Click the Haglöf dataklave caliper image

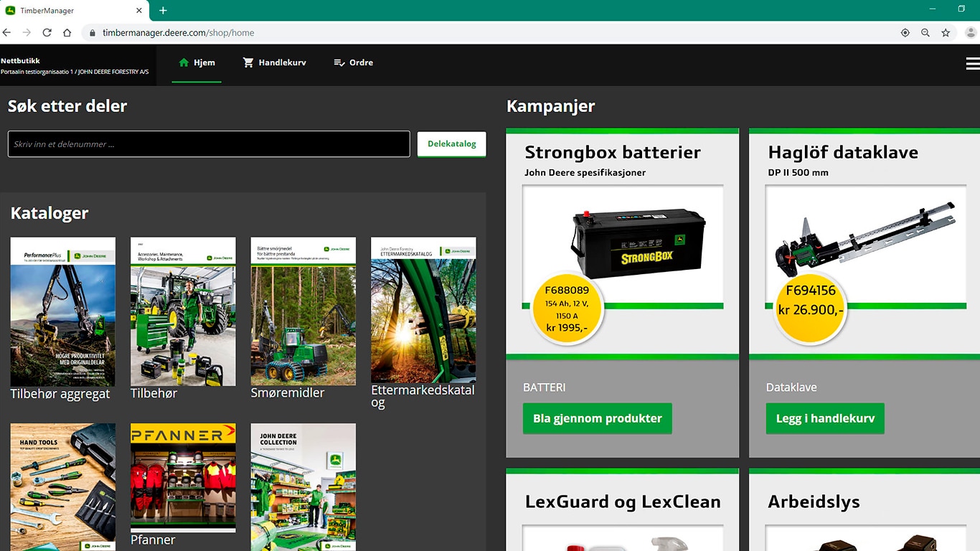click(x=865, y=240)
